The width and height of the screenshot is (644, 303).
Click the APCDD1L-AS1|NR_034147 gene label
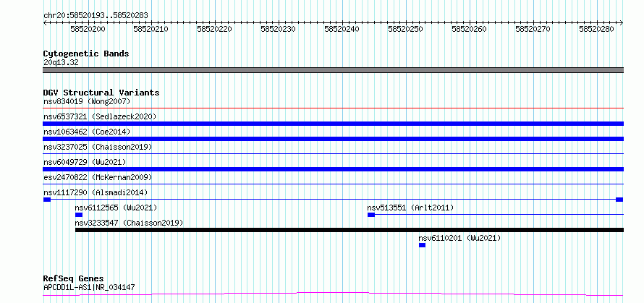[x=89, y=287]
